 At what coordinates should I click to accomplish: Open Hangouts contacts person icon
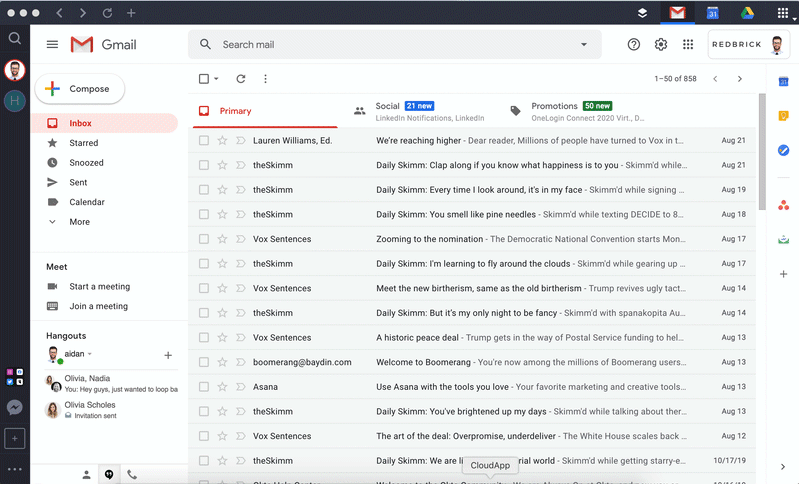click(x=86, y=474)
